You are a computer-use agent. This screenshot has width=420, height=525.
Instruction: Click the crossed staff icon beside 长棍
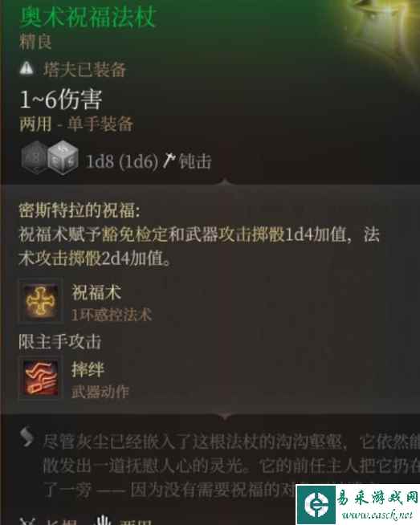(27, 521)
